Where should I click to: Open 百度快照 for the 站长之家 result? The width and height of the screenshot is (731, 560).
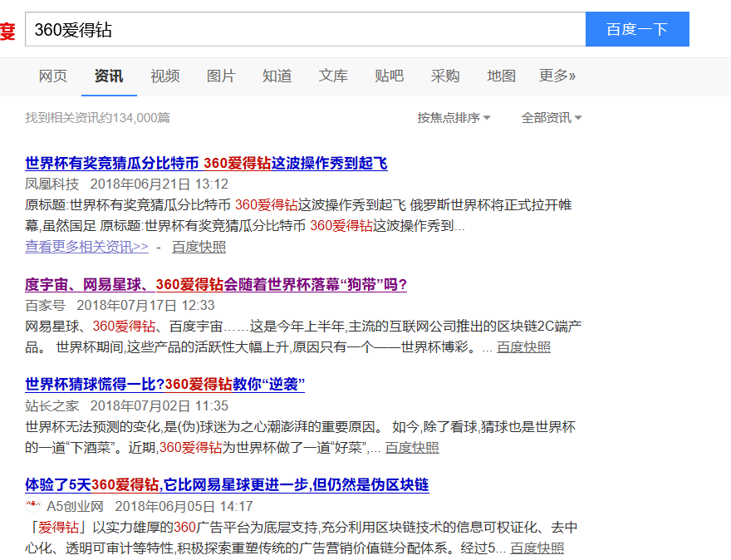pos(412,448)
